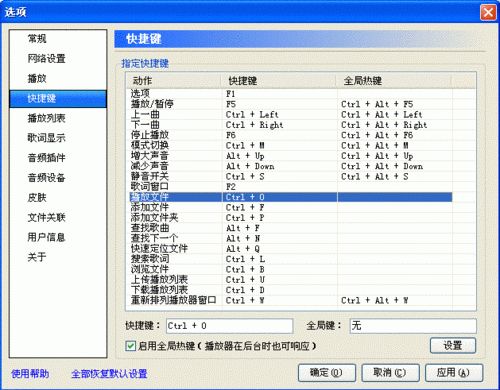Open the 使用帮助 link
This screenshot has width=500, height=390.
(x=30, y=374)
